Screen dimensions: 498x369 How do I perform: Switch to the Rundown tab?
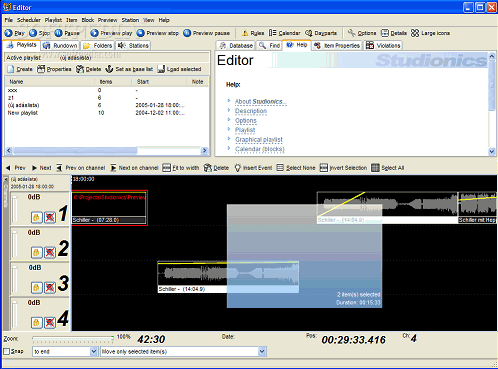(x=61, y=45)
